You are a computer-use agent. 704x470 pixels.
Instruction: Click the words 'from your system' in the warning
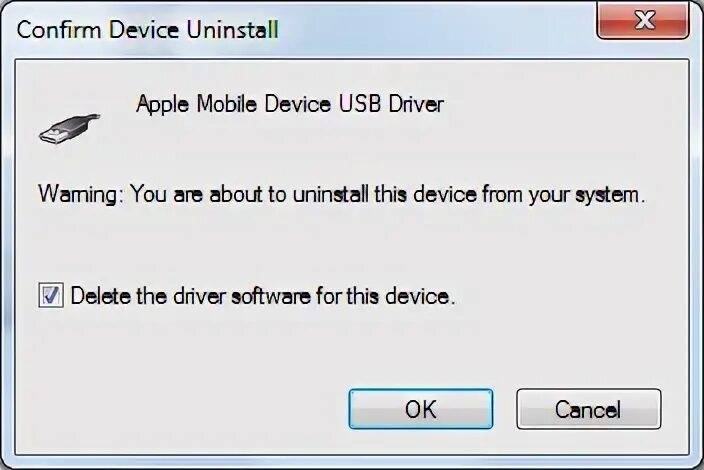pyautogui.click(x=563, y=195)
